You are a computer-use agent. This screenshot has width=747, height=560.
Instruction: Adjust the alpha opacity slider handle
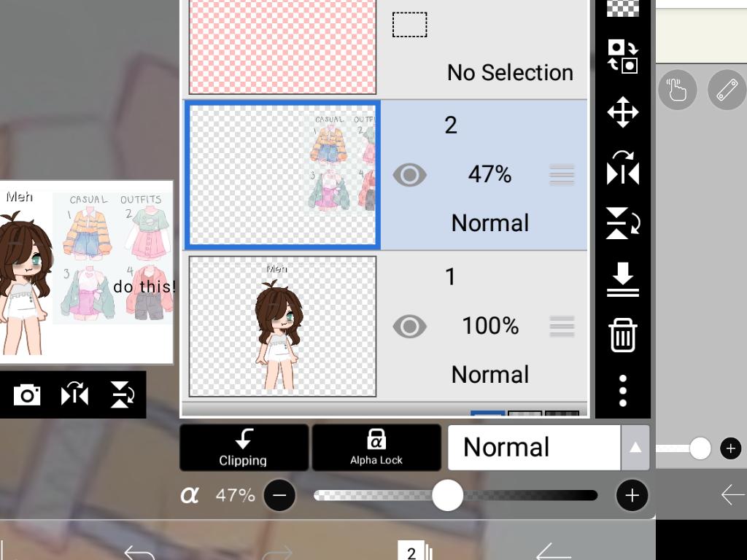447,495
